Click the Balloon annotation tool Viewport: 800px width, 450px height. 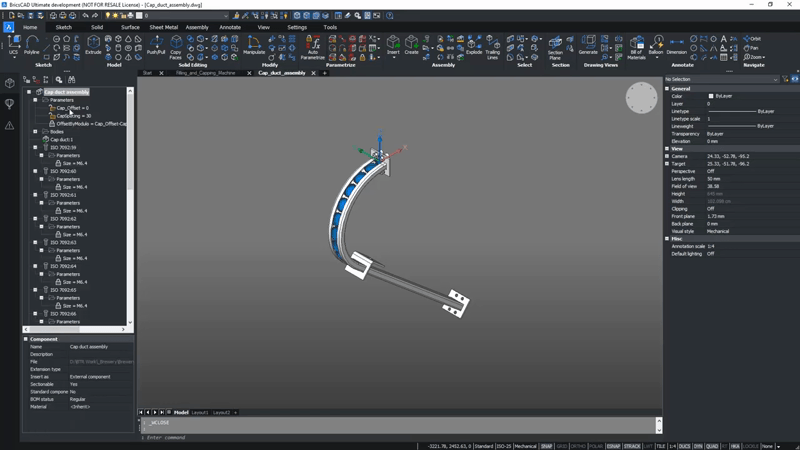coord(656,45)
